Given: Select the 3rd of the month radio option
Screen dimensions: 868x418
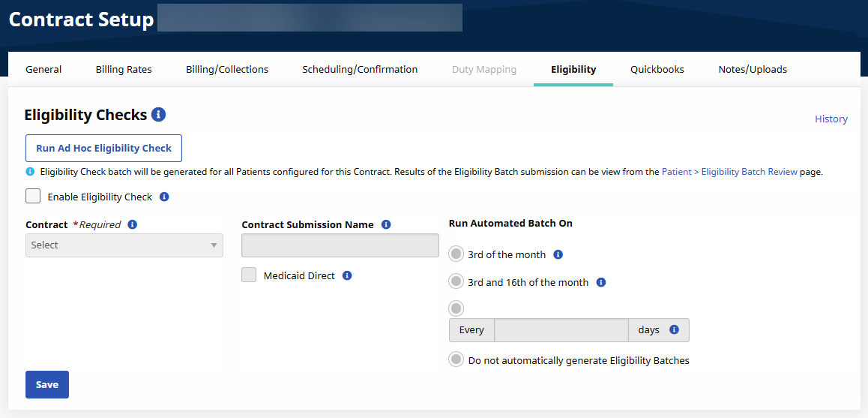Looking at the screenshot, I should [x=456, y=254].
